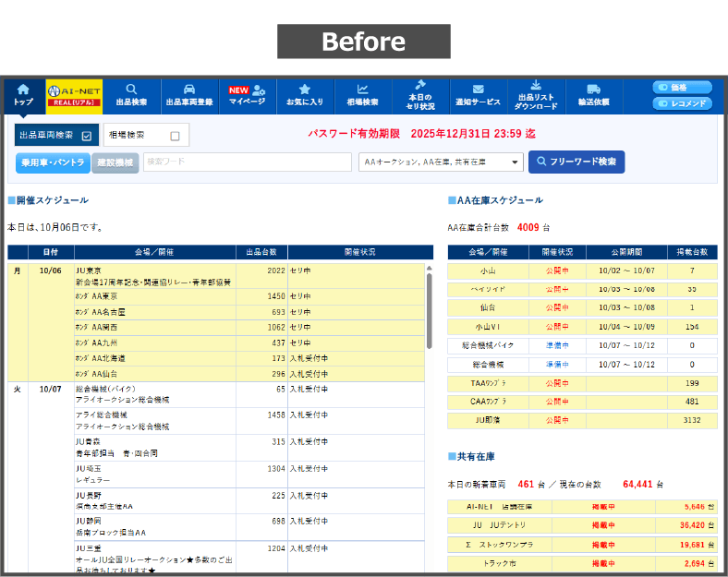Enable the 相場検索 checkbox
Viewport: 728px width, 577px height.
[175, 136]
